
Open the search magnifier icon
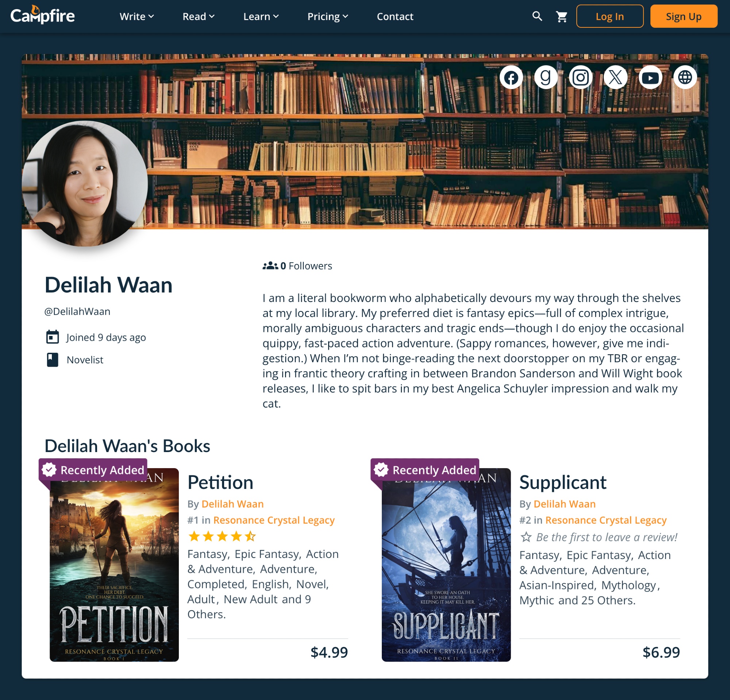pyautogui.click(x=537, y=16)
